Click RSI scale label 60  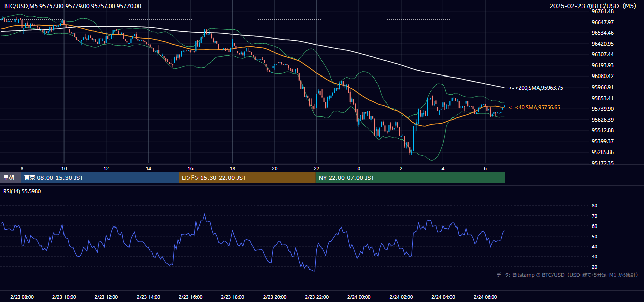click(x=594, y=226)
